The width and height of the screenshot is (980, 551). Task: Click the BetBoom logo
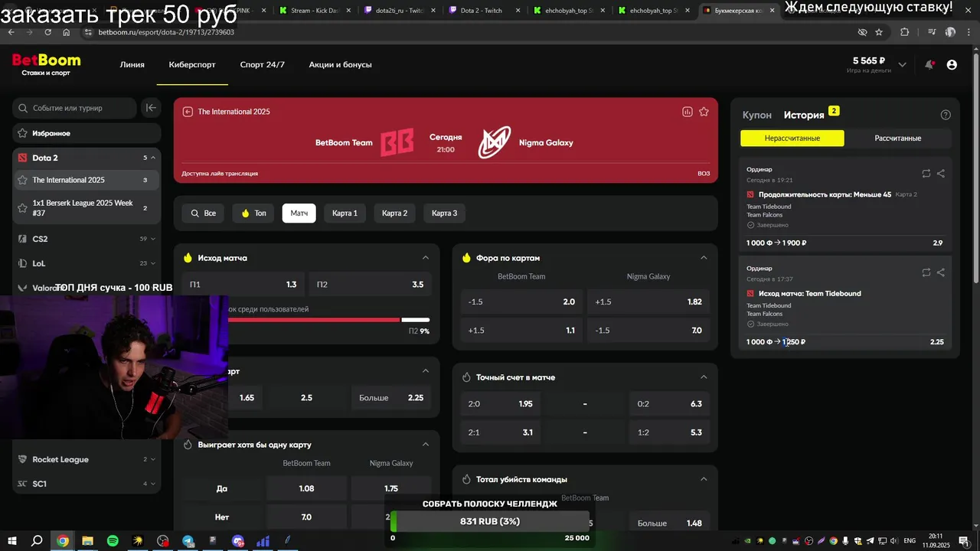pyautogui.click(x=46, y=64)
